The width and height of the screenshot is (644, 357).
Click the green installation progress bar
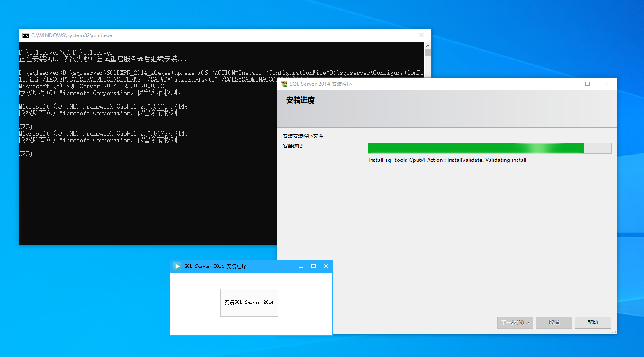click(x=490, y=148)
